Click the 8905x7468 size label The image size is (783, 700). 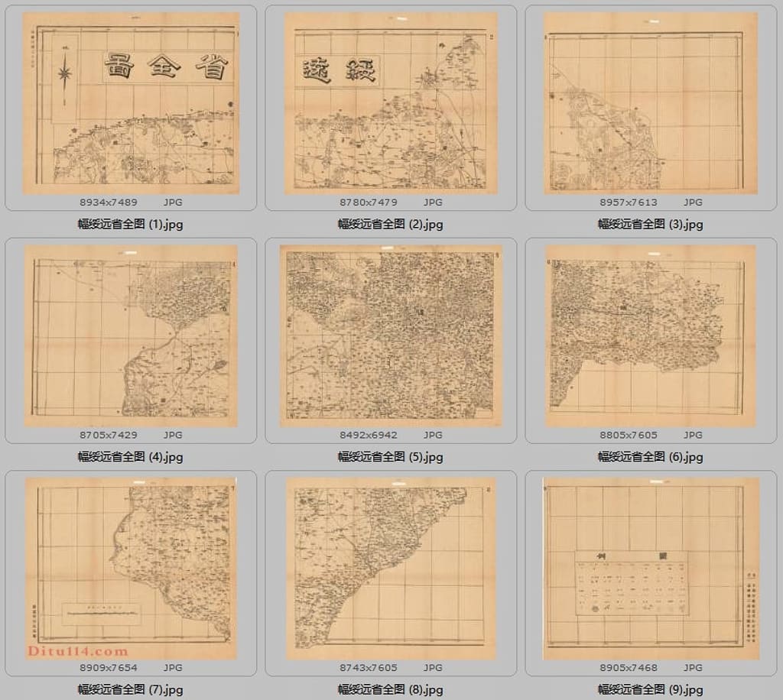click(x=629, y=667)
